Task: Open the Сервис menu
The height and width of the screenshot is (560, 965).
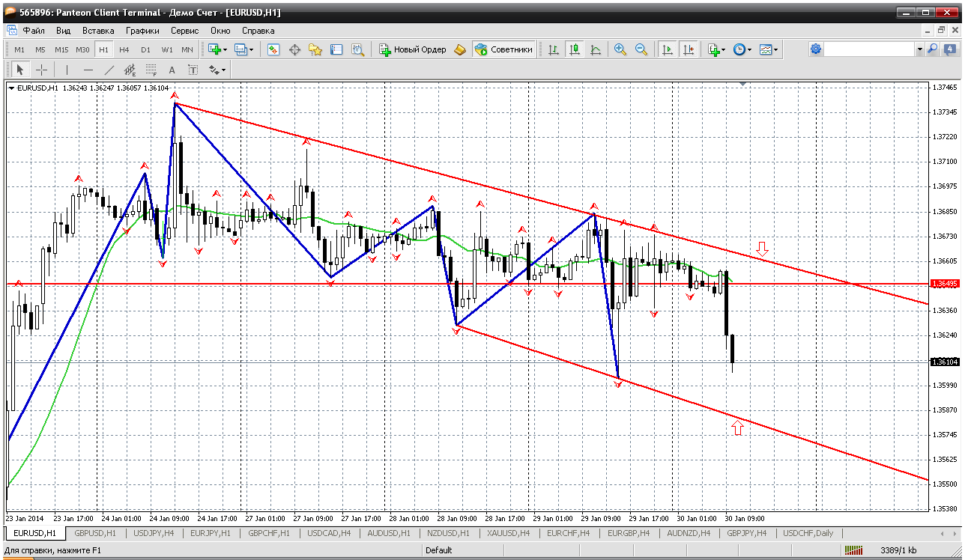Action: coord(184,31)
